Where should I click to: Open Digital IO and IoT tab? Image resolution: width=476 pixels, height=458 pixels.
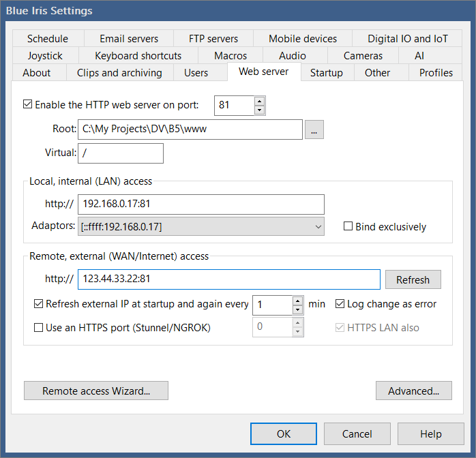click(x=407, y=39)
